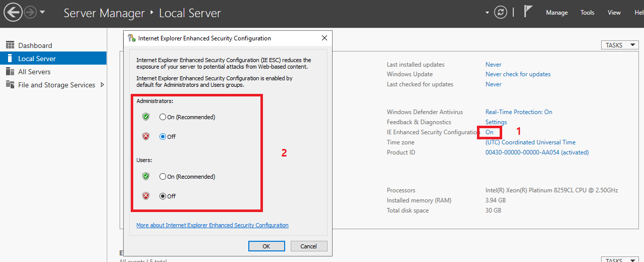Click the back navigation arrow
The image size is (644, 262).
click(x=14, y=12)
